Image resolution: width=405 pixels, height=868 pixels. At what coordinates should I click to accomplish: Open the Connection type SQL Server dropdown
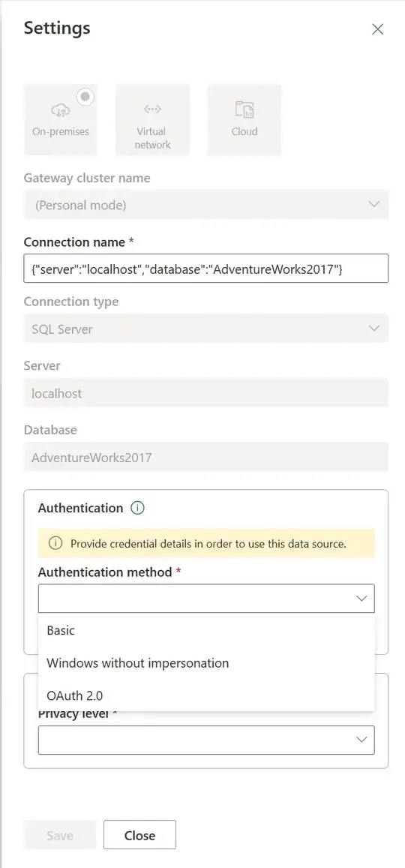(x=205, y=329)
